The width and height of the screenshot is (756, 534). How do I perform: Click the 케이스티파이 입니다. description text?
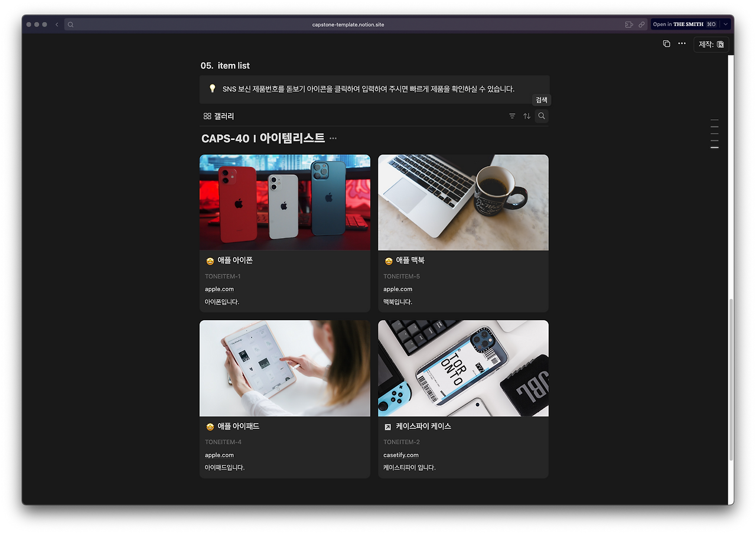(409, 468)
